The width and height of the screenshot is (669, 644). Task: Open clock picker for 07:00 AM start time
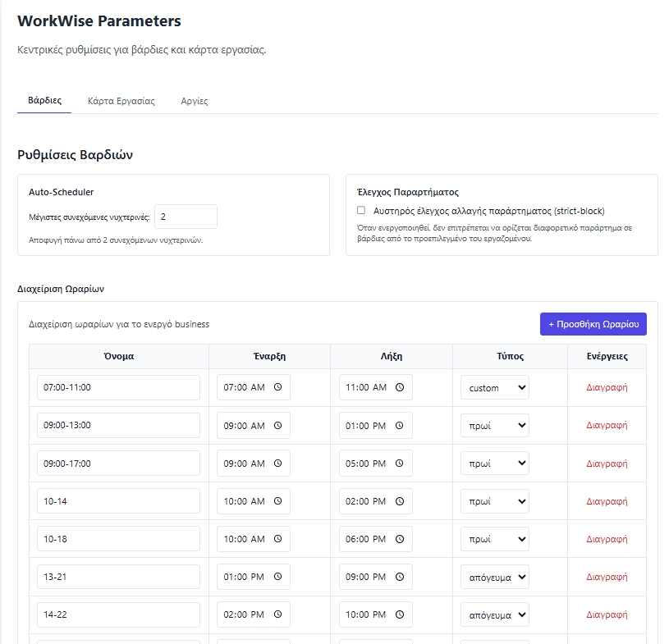pos(277,387)
